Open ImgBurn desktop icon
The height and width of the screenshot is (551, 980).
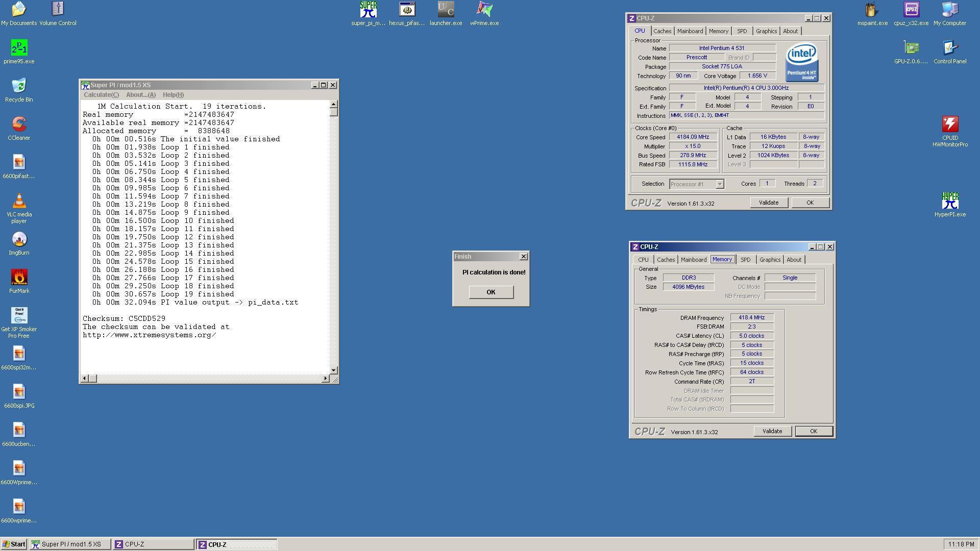[x=19, y=243]
